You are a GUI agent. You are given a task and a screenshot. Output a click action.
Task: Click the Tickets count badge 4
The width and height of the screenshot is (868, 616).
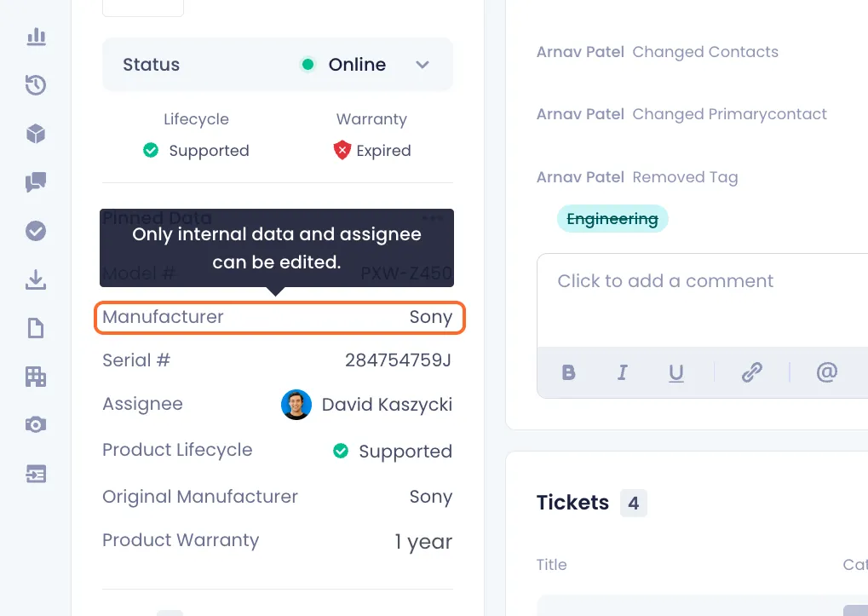click(633, 503)
